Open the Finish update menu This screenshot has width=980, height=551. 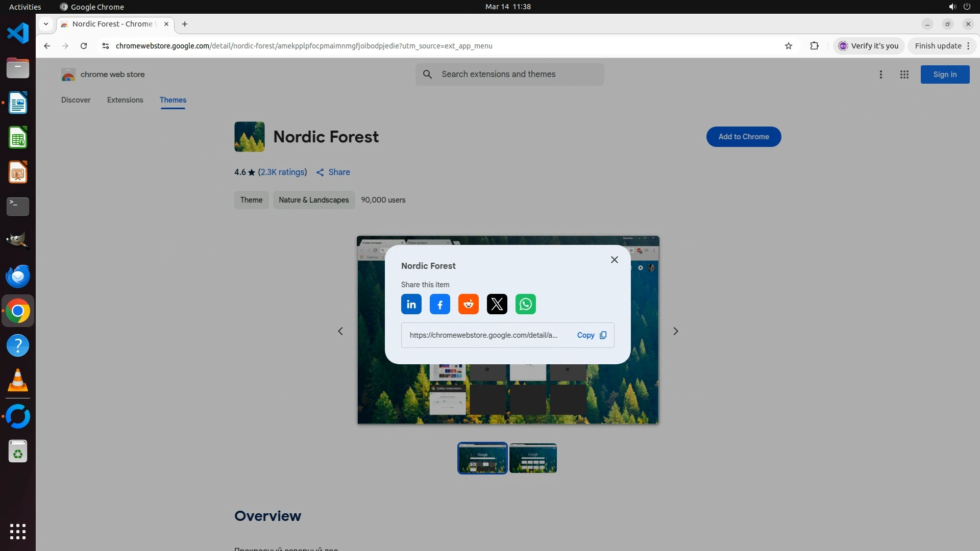pyautogui.click(x=942, y=46)
